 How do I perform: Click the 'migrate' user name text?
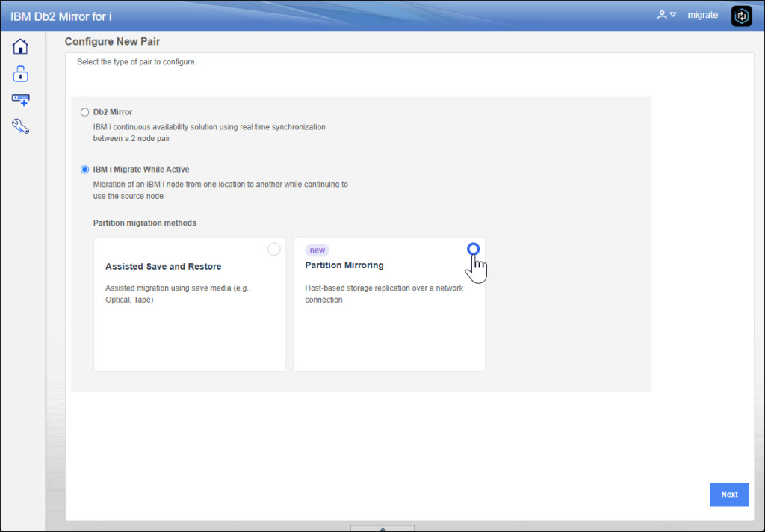click(x=702, y=15)
